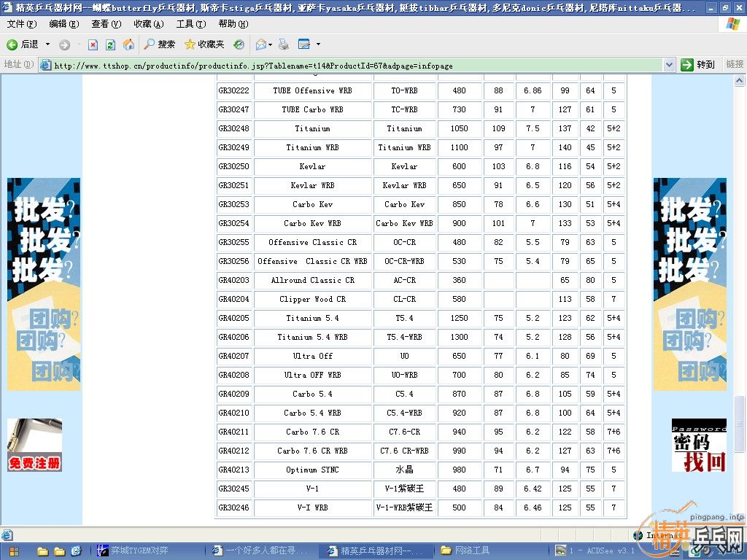
Task: Go to the home page icon
Action: [128, 44]
